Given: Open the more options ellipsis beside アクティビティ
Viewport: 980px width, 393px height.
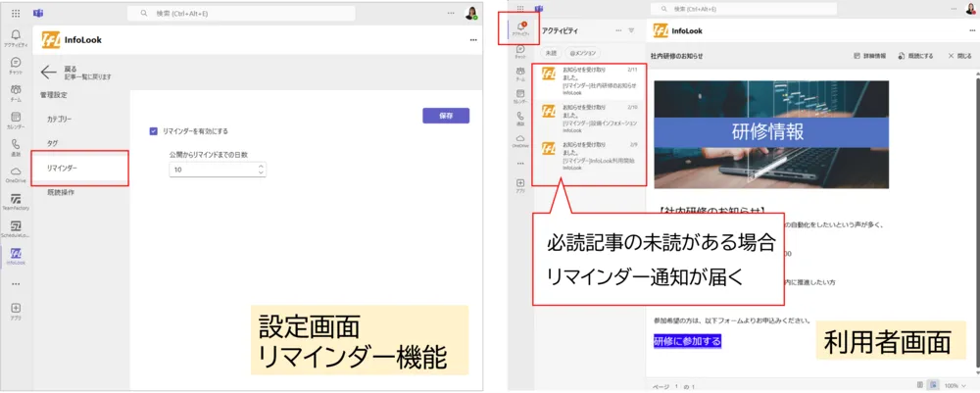Looking at the screenshot, I should point(617,30).
